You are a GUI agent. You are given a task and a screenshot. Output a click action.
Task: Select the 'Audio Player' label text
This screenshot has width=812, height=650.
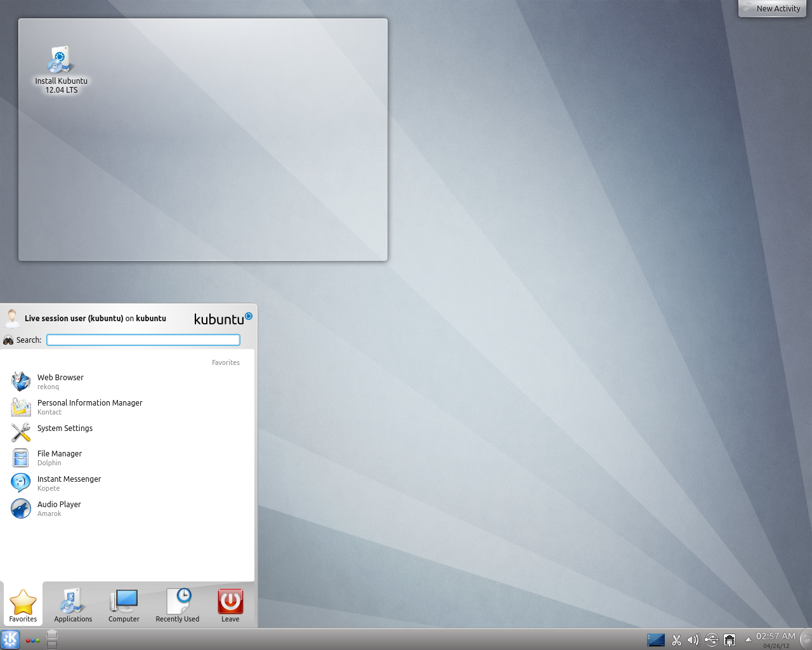coord(59,505)
